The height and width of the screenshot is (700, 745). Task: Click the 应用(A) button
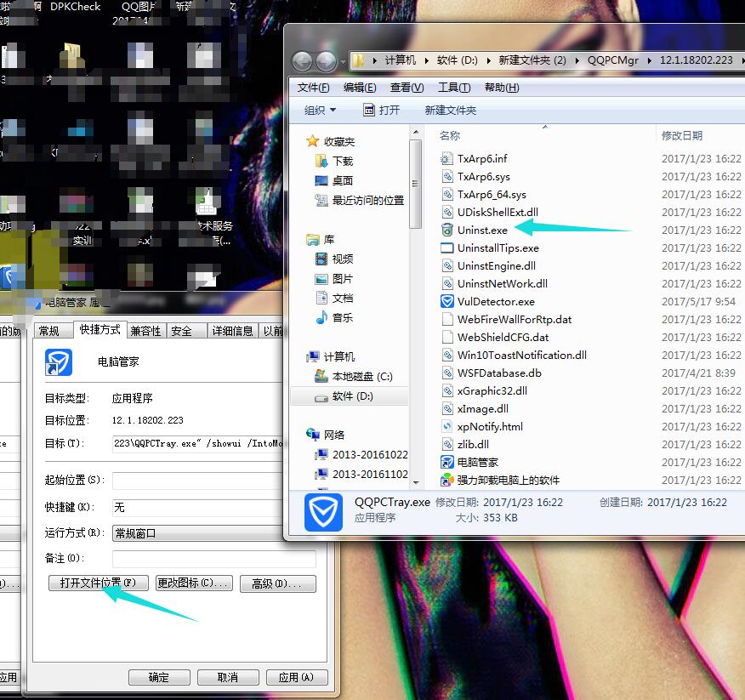[297, 677]
